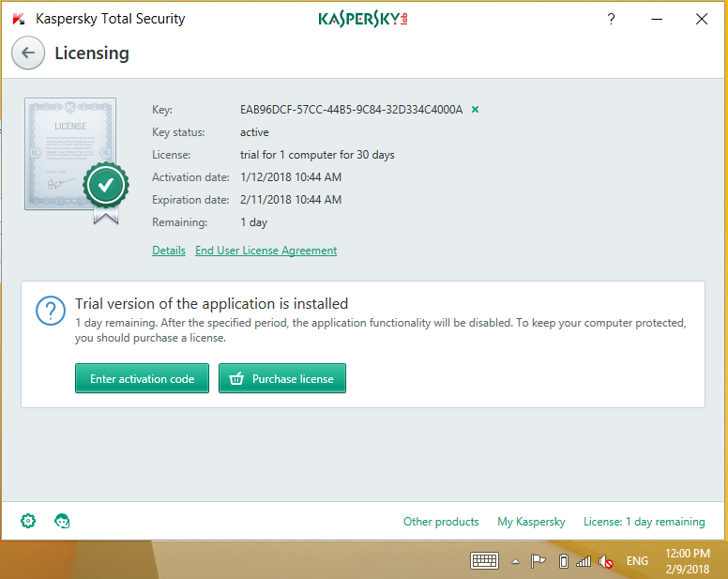Click the Kaspersky Lab logo

[363, 19]
